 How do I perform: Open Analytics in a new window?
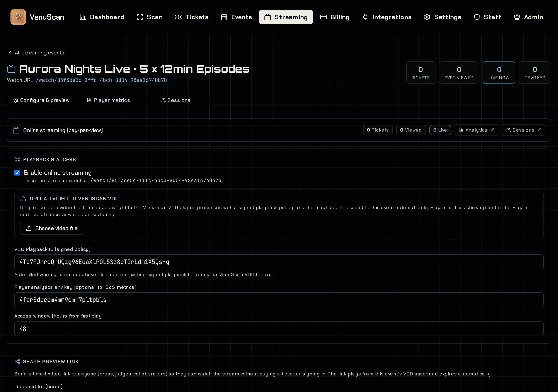(476, 130)
